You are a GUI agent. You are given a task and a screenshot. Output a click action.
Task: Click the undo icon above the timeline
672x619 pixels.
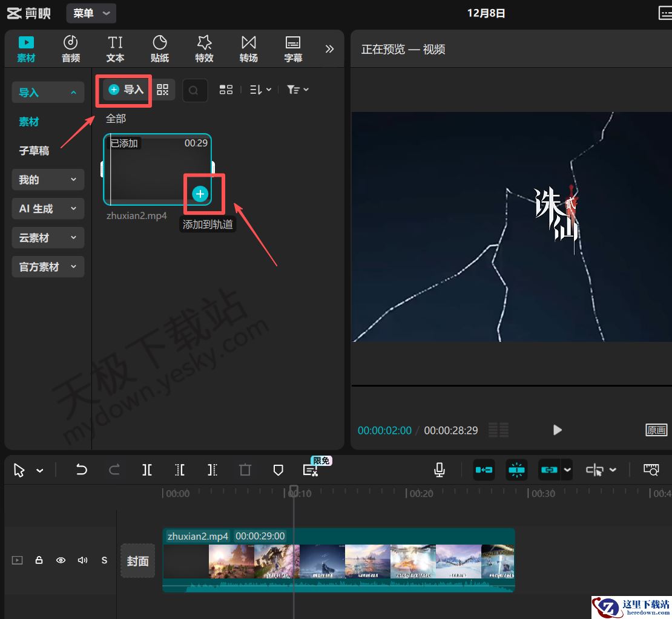[82, 470]
